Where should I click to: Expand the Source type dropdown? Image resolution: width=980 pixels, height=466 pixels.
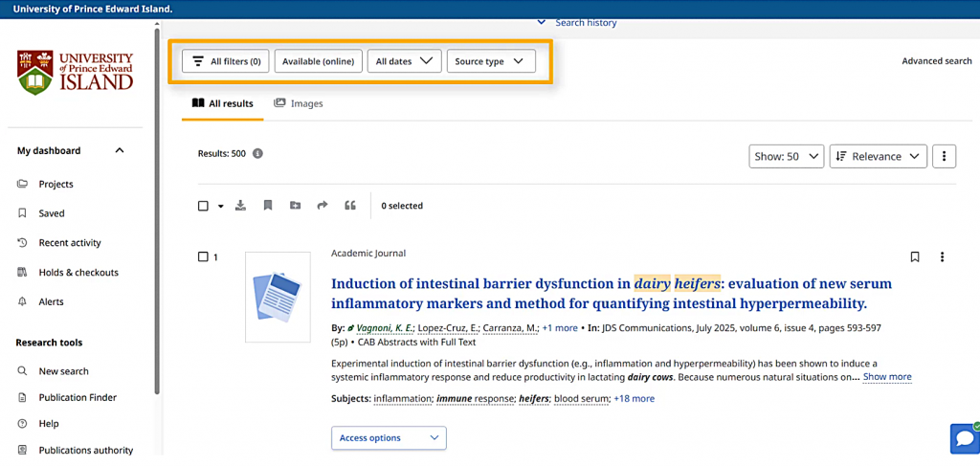[490, 61]
